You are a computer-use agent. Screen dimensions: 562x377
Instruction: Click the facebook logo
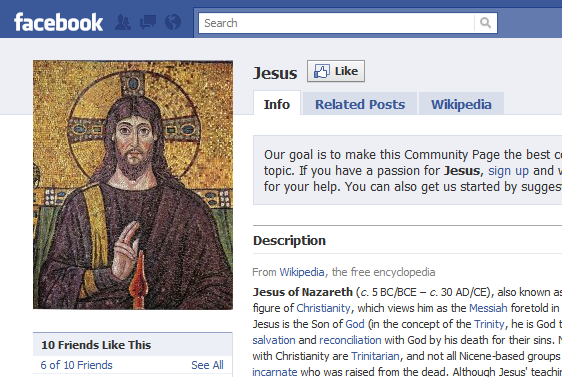coord(58,22)
